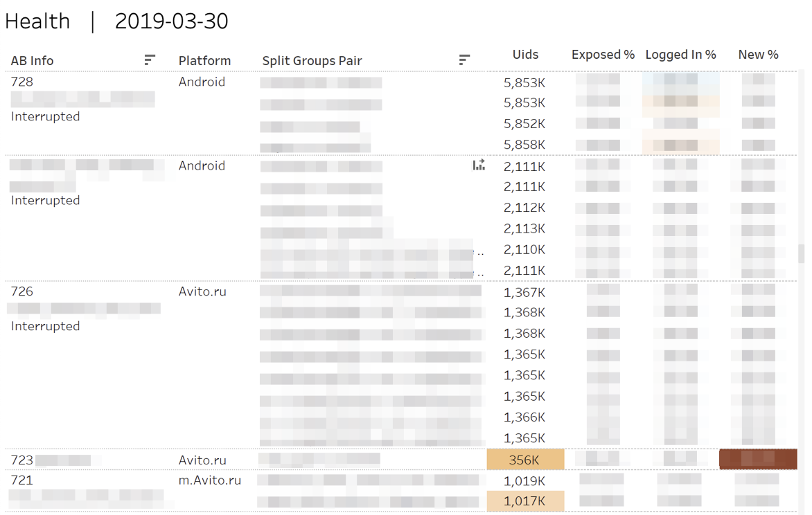
Task: Click sort icon beside AB Info header
Action: pos(150,60)
